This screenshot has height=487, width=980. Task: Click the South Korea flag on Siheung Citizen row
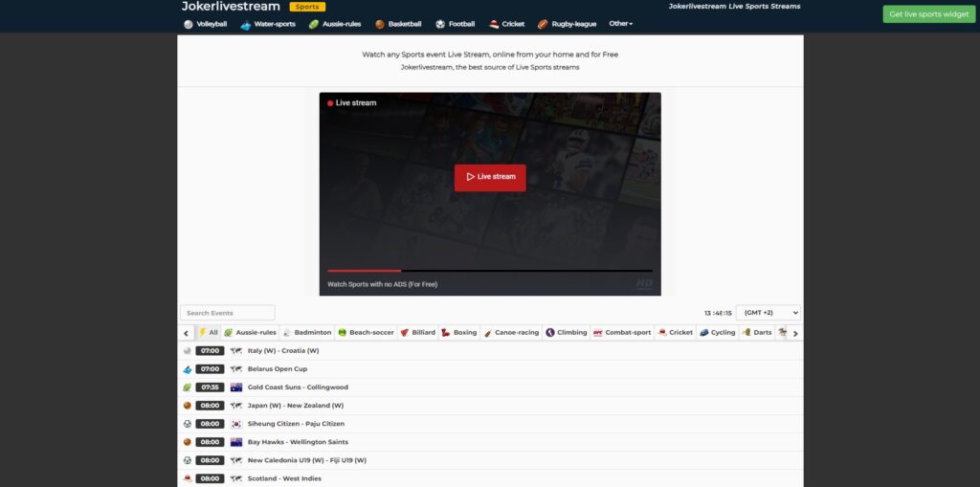coord(236,424)
